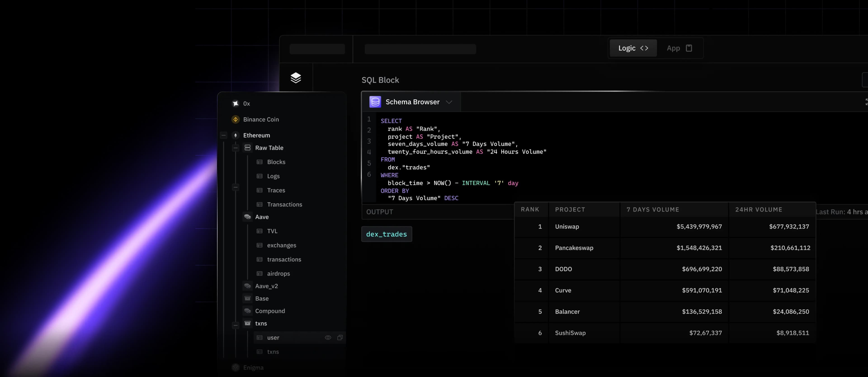
Task: Click the Raw Table schema icon
Action: point(248,148)
